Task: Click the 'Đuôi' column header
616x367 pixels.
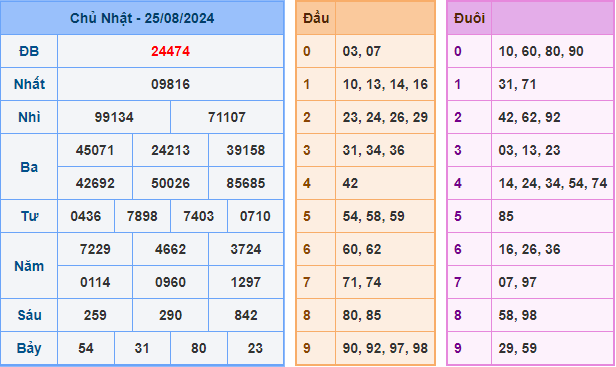Action: pyautogui.click(x=469, y=18)
